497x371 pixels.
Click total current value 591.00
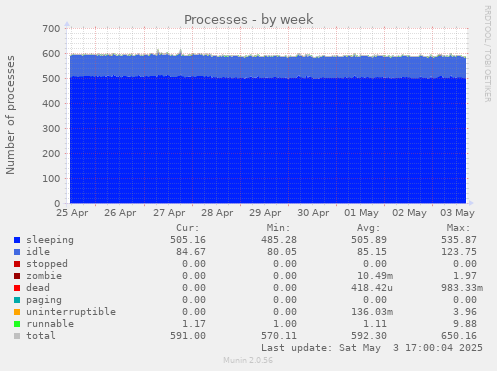[188, 336]
